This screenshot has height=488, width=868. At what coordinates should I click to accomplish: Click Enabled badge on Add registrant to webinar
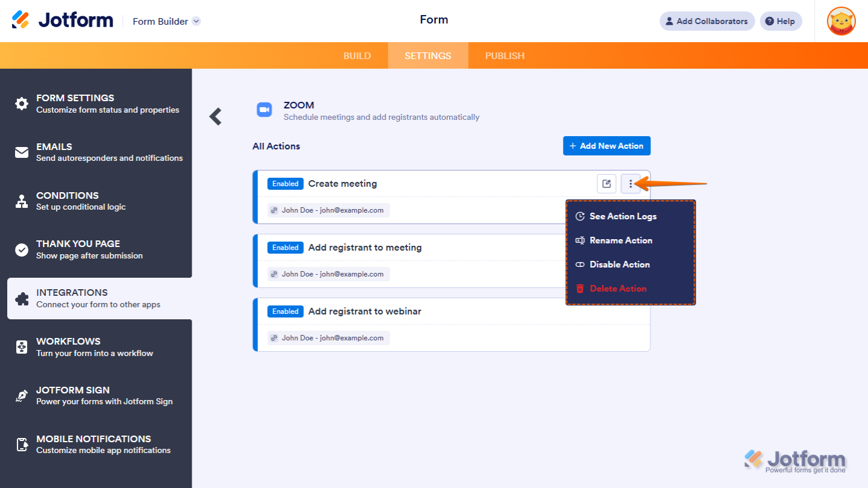click(x=286, y=311)
